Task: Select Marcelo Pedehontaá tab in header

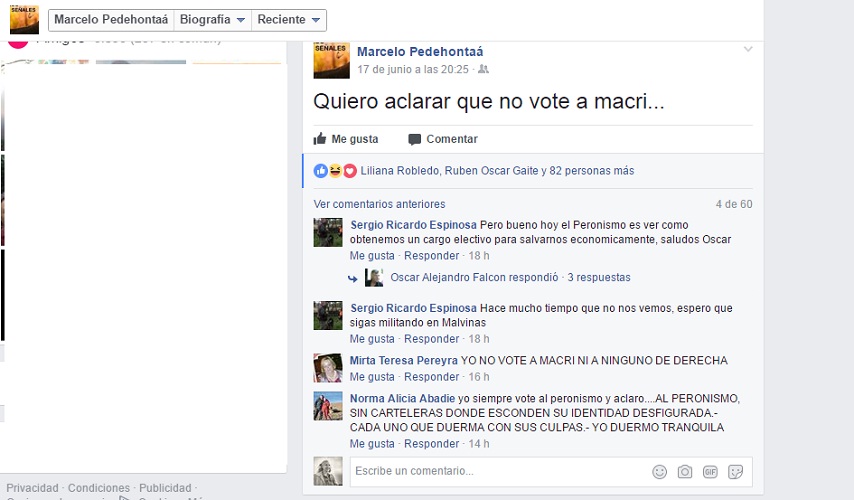Action: (111, 20)
